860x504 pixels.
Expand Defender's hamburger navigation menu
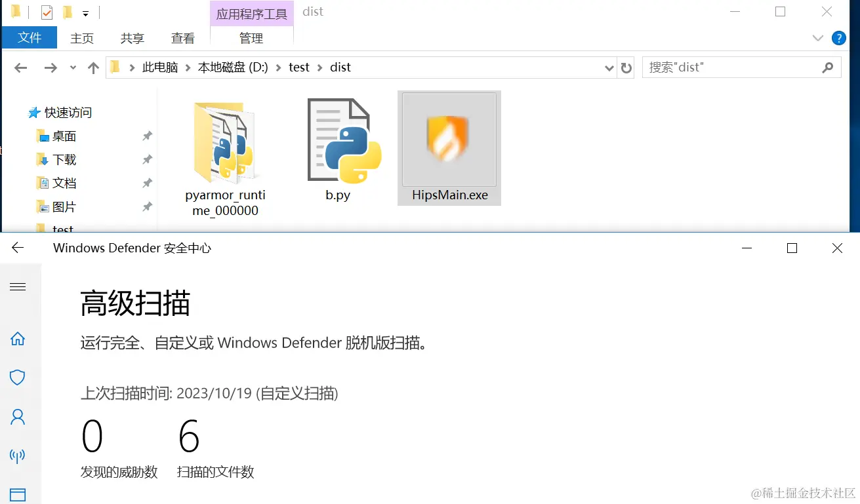tap(18, 286)
